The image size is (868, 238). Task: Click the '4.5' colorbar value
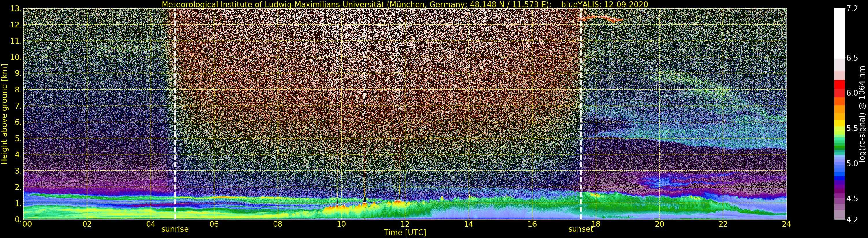(x=852, y=199)
